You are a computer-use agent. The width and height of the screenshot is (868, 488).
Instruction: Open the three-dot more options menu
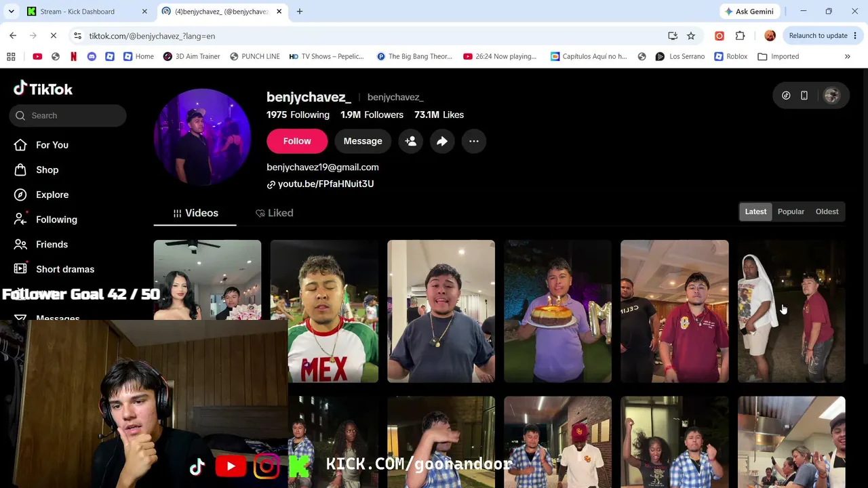pyautogui.click(x=474, y=141)
